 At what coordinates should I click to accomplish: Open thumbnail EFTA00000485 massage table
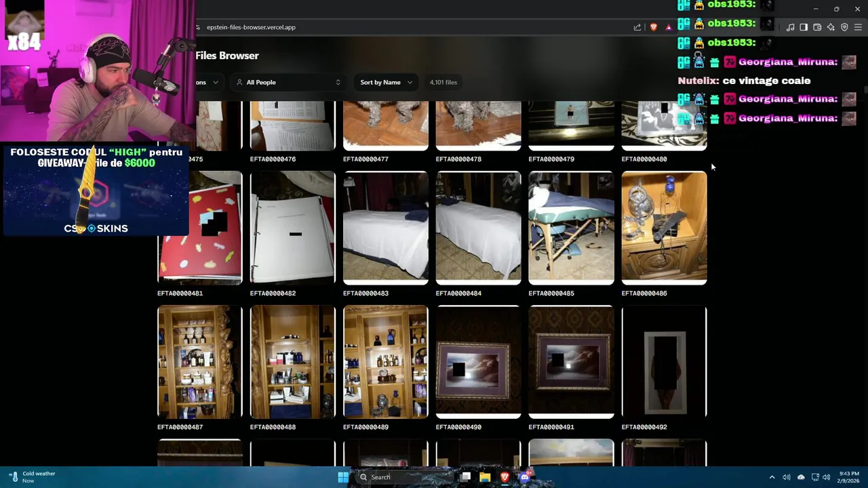[x=571, y=228]
